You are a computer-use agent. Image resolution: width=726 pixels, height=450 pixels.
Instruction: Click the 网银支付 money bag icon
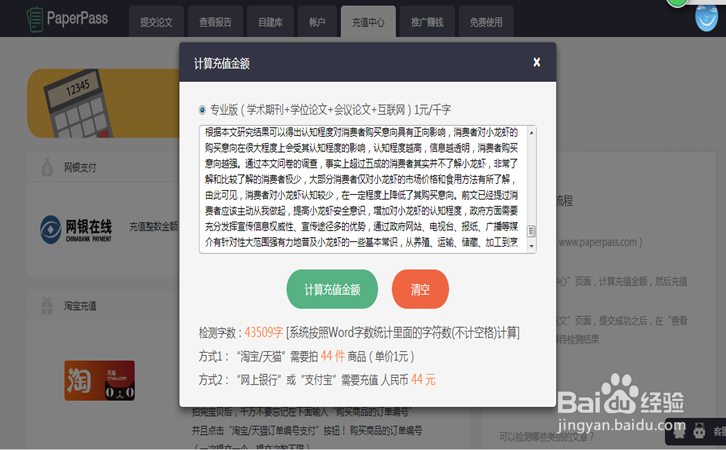47,167
